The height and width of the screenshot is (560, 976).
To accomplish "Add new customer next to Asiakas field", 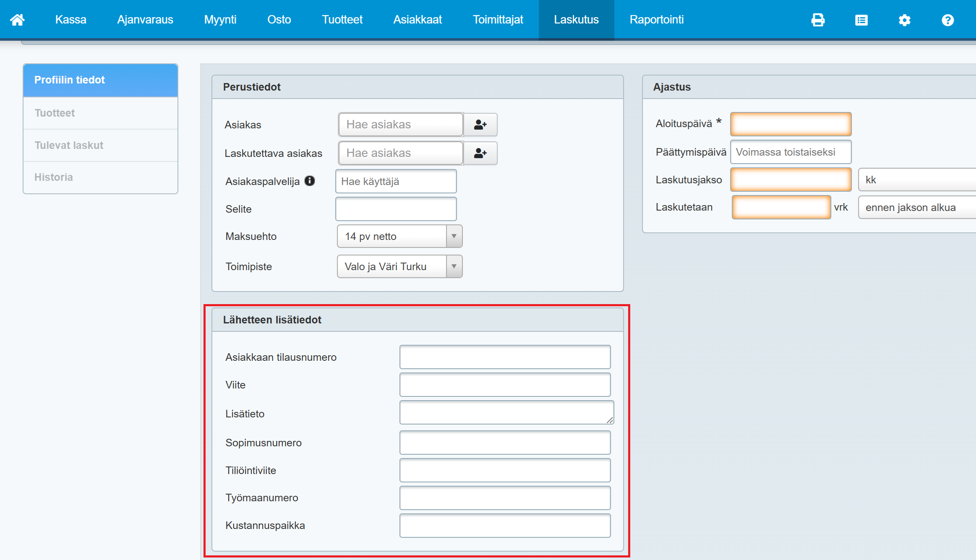I will [480, 125].
